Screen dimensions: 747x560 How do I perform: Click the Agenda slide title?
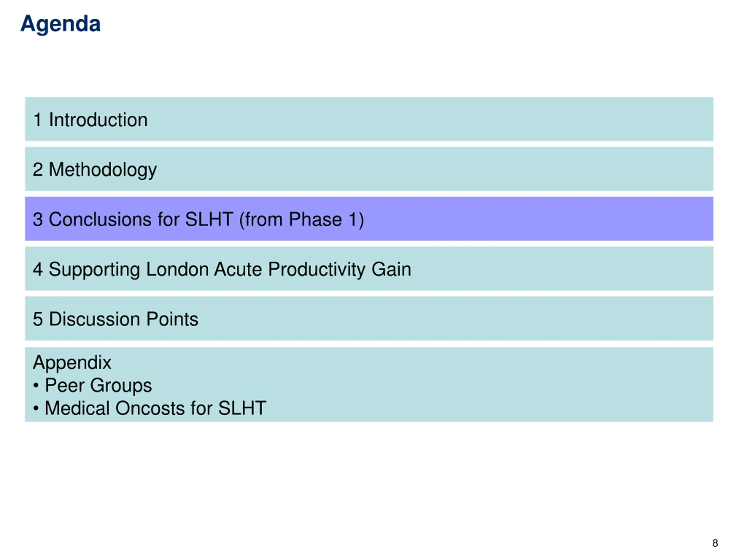coord(60,24)
